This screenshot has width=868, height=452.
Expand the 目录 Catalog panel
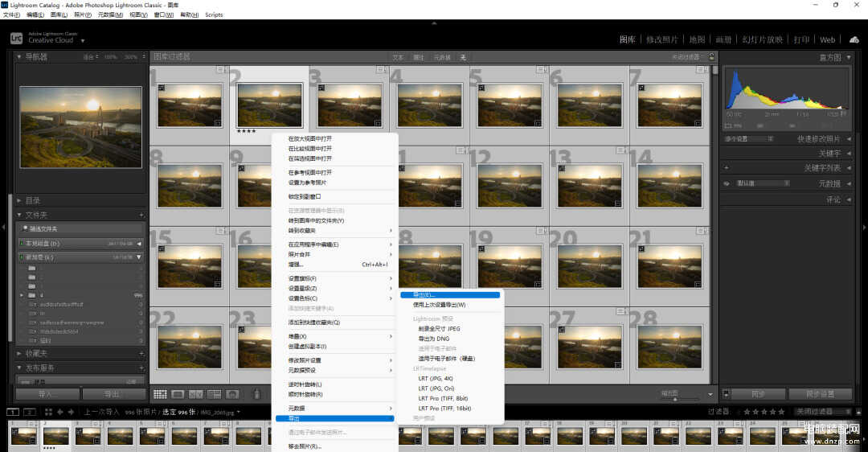pos(18,200)
